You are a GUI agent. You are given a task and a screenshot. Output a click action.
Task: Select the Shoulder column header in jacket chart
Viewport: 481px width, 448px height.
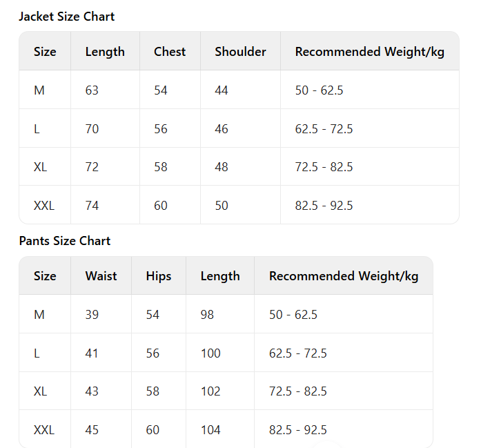tap(240, 52)
